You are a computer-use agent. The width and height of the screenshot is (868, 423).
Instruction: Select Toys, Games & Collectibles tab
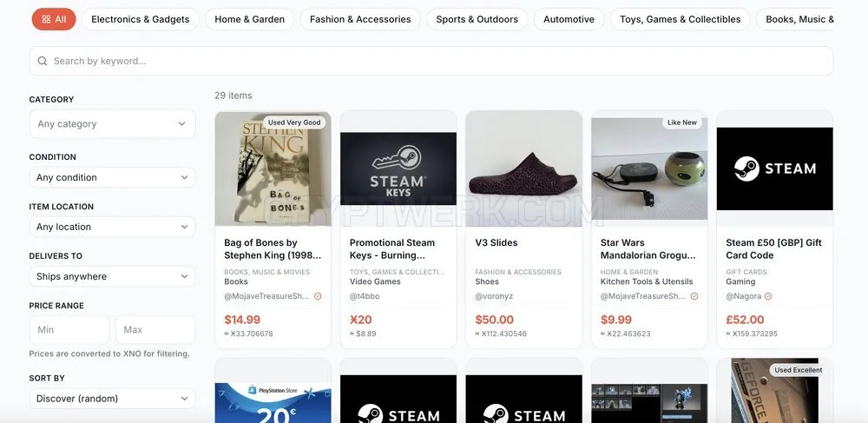click(x=681, y=19)
